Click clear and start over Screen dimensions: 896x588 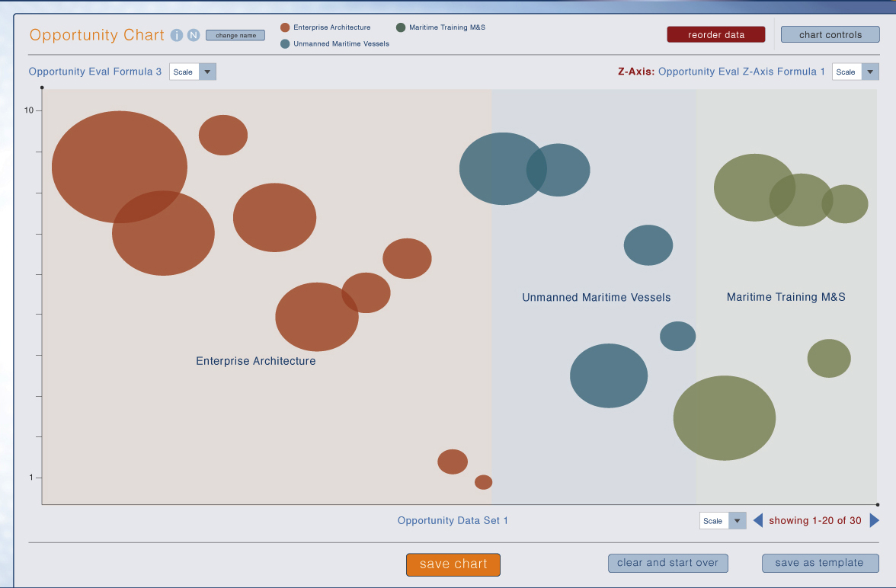[x=667, y=563]
